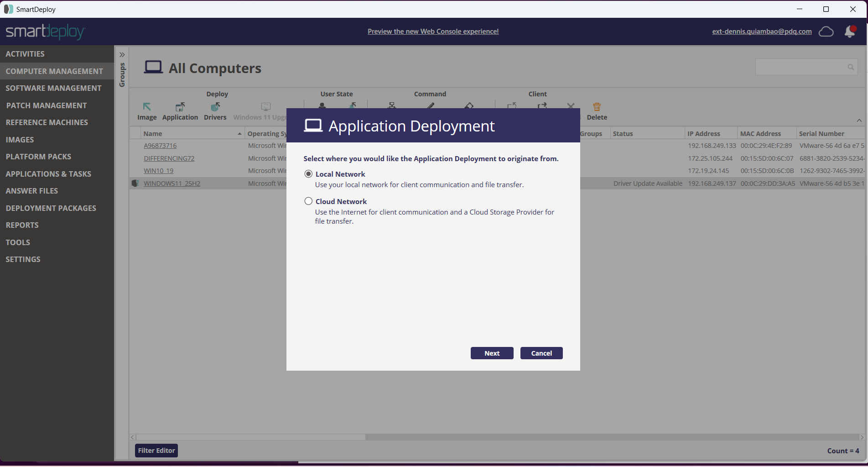Click the cloud icon in header

coord(826,31)
